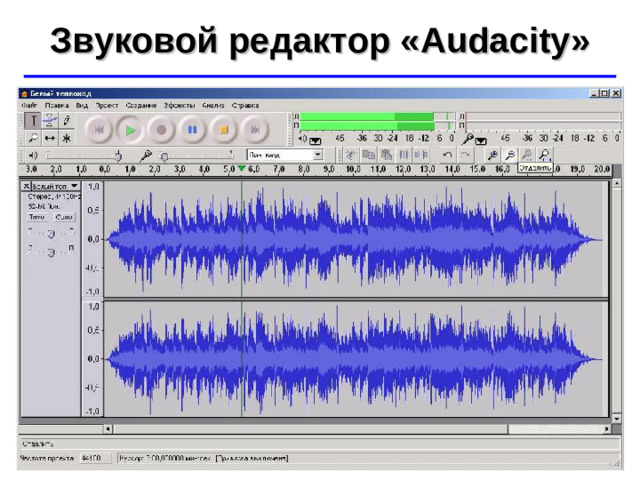The image size is (640, 480).
Task: Open the input source combo box
Action: [285, 155]
